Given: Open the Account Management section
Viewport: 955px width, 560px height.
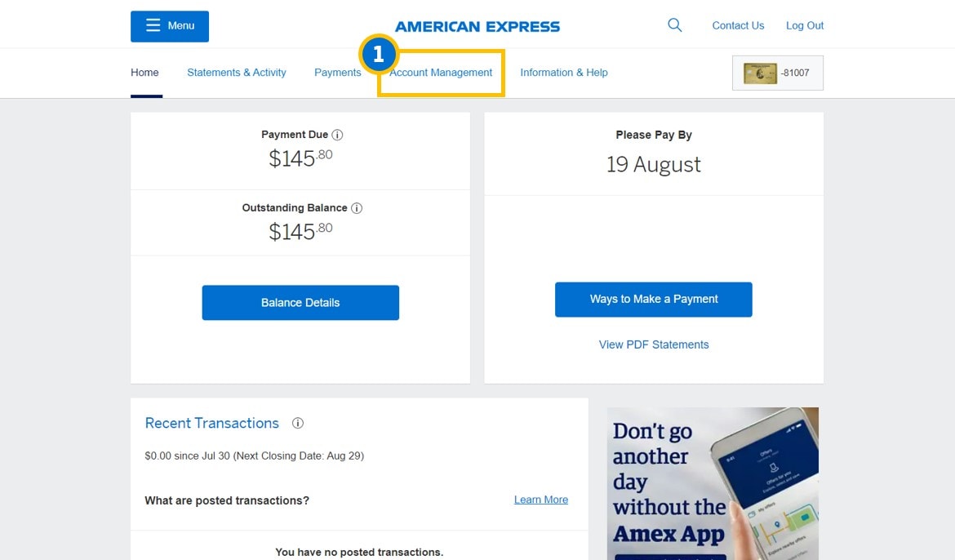Looking at the screenshot, I should coord(440,73).
